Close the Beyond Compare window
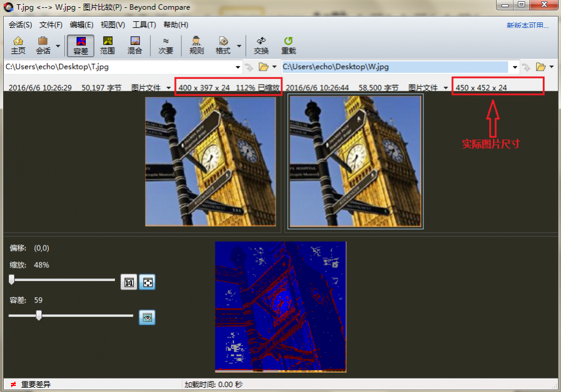This screenshot has height=392, width=561. click(544, 5)
